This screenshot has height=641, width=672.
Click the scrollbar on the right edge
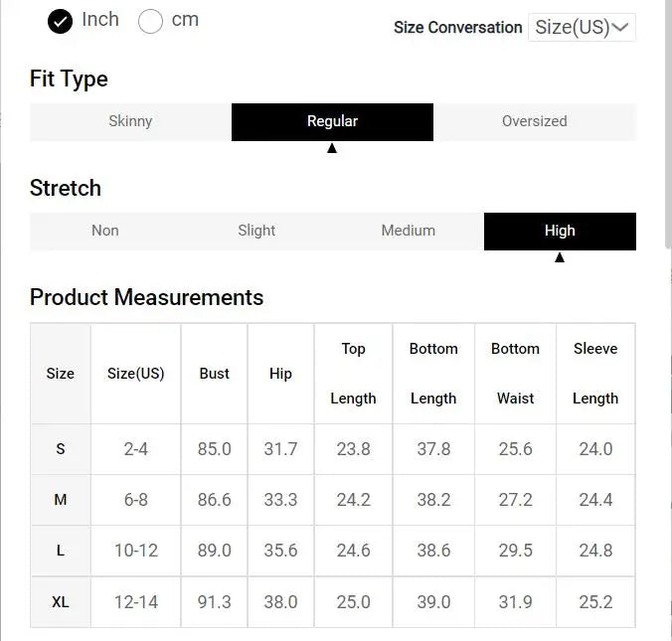[668, 124]
